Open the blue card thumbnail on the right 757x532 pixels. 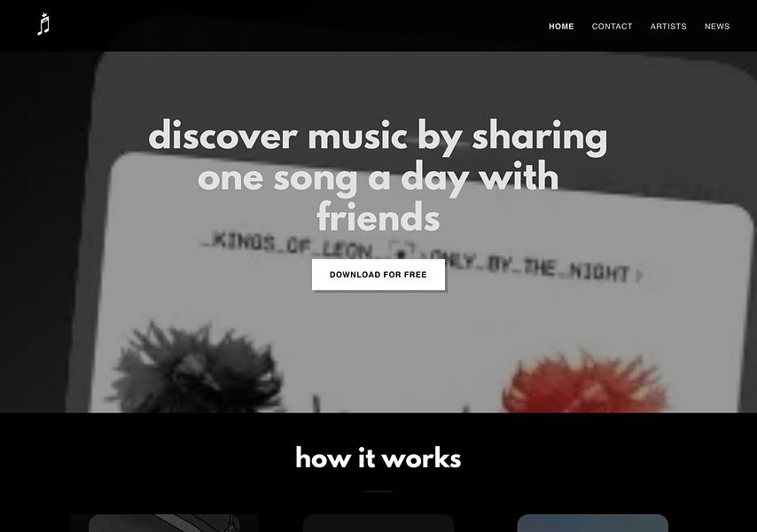point(592,523)
